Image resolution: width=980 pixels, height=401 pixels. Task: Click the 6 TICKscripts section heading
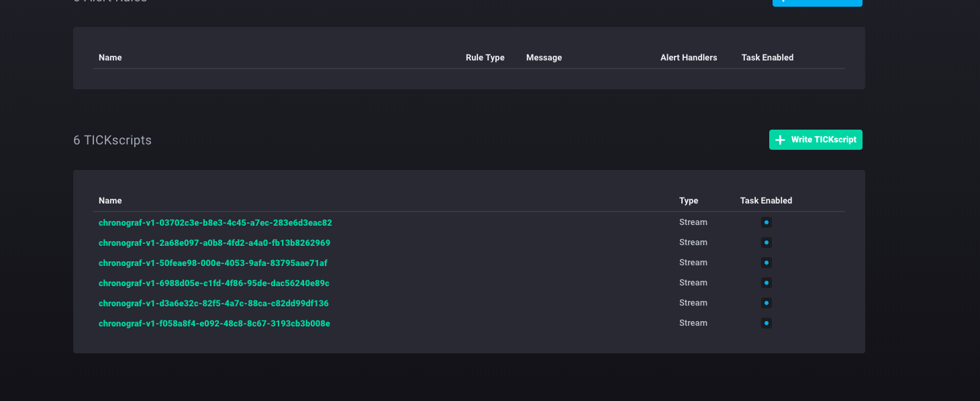click(x=112, y=140)
